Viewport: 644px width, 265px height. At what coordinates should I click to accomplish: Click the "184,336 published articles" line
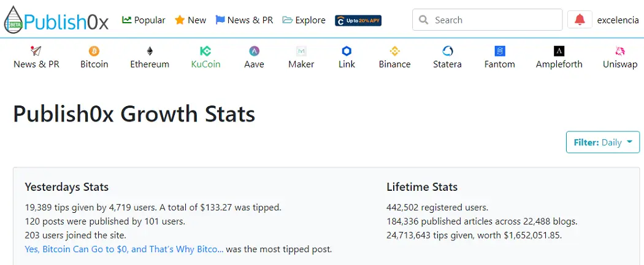click(x=482, y=221)
